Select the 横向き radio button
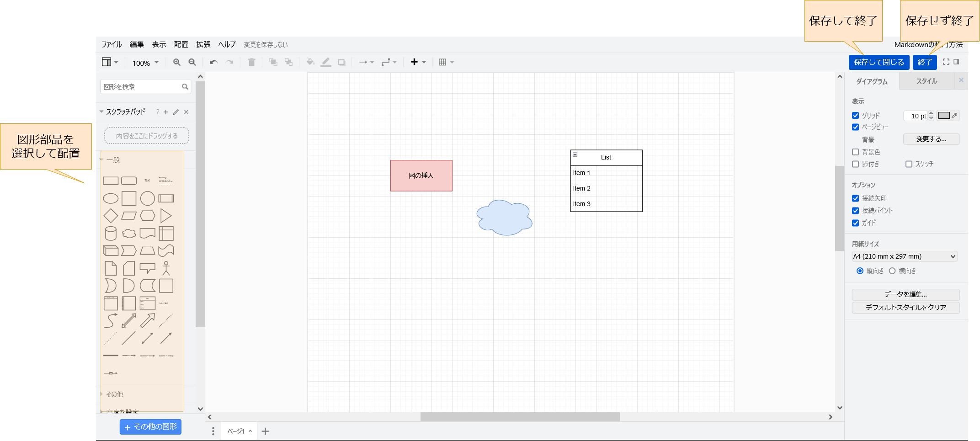Screen dimensions: 980x441 892,271
